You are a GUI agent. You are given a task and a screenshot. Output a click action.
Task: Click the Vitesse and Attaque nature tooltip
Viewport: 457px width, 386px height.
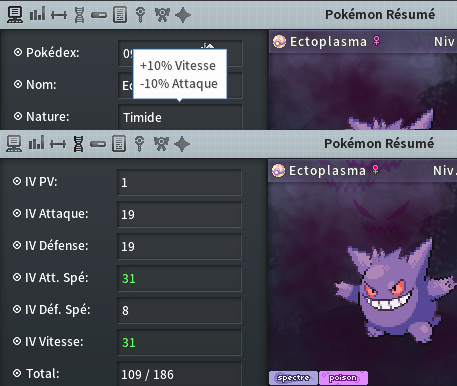point(180,74)
